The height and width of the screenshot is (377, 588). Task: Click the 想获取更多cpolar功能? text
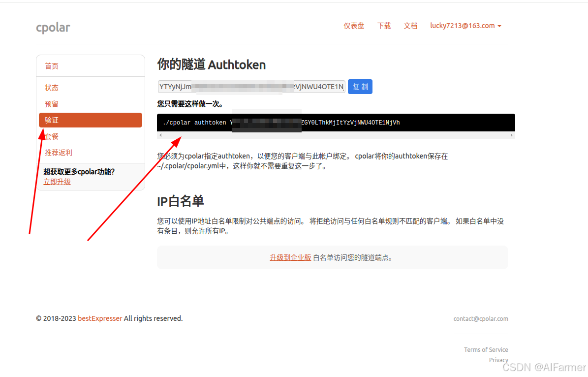pos(79,172)
